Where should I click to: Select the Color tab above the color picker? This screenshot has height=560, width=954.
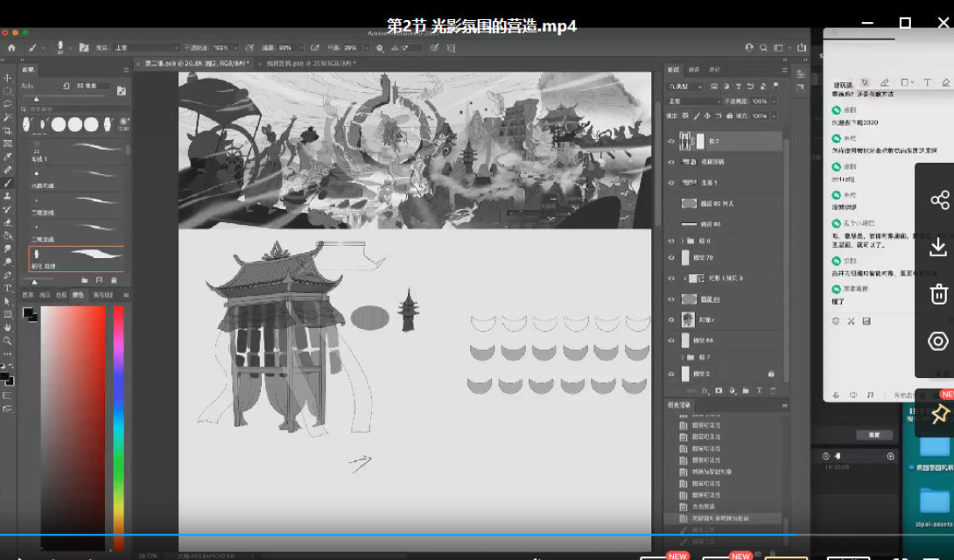tap(78, 295)
